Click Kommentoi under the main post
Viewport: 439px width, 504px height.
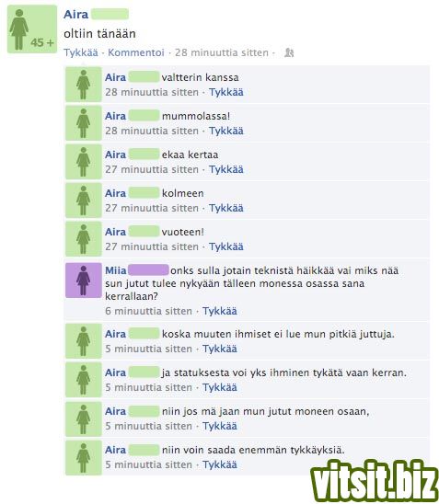click(x=135, y=52)
